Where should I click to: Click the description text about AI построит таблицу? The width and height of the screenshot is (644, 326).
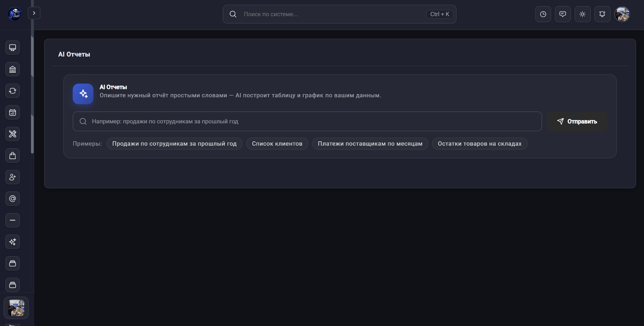click(x=240, y=95)
